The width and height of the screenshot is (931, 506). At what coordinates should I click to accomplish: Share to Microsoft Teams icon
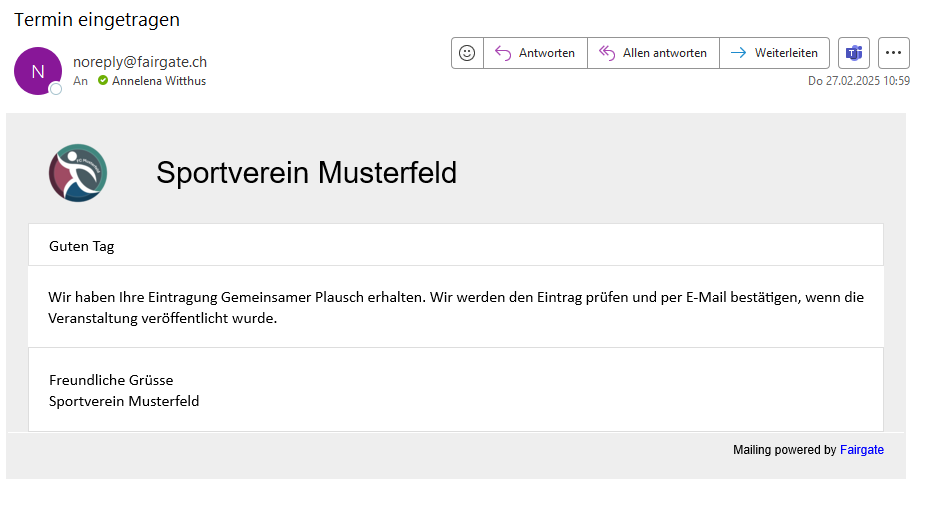[854, 53]
